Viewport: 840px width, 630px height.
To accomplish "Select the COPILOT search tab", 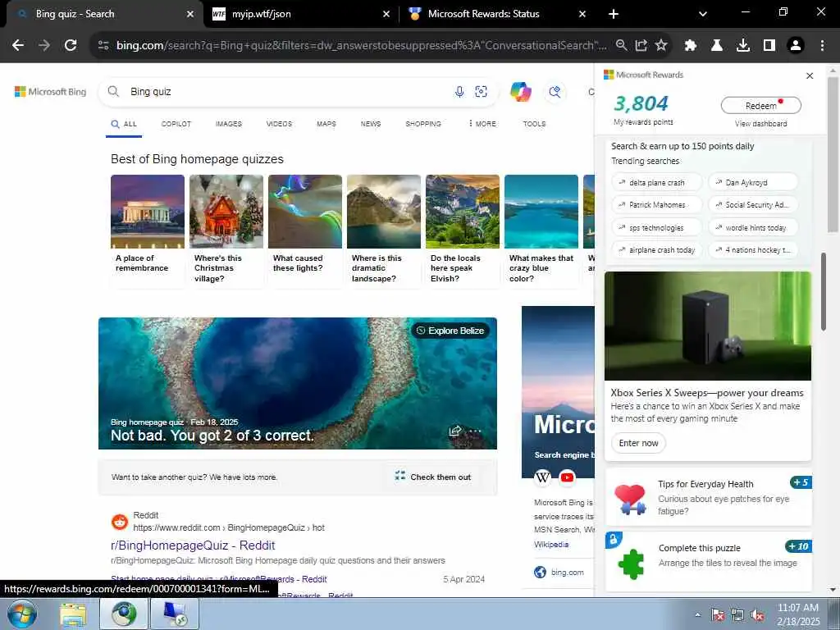I will (x=176, y=124).
